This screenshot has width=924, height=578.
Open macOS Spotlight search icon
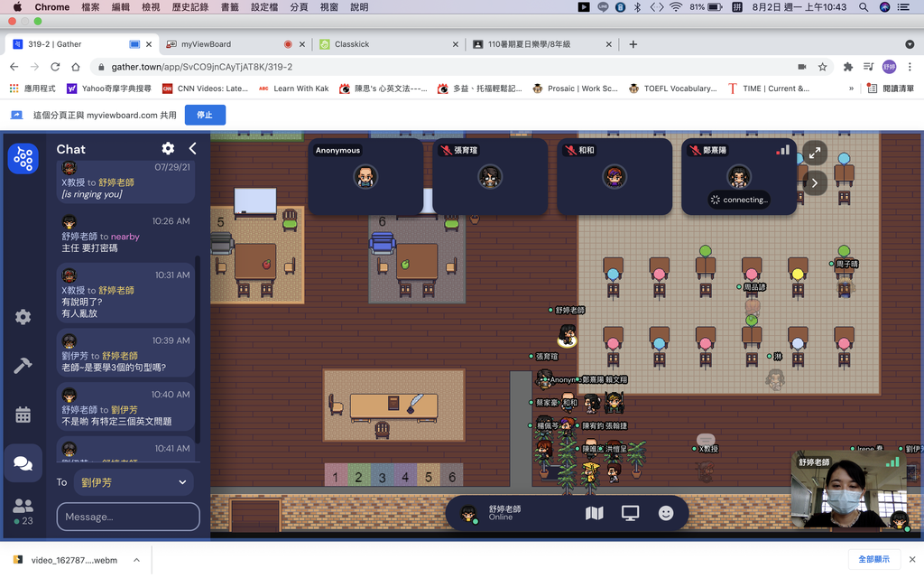864,7
